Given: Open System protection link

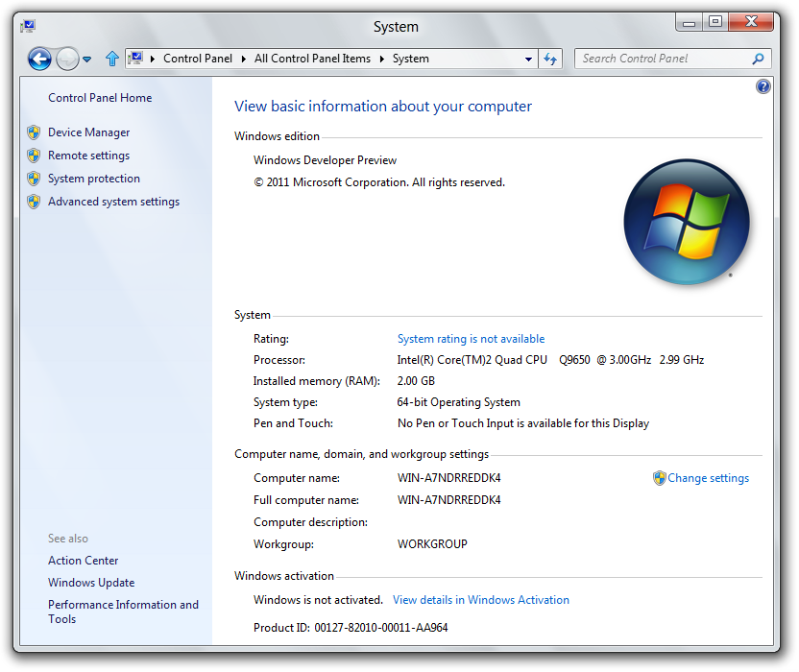Looking at the screenshot, I should tap(94, 179).
